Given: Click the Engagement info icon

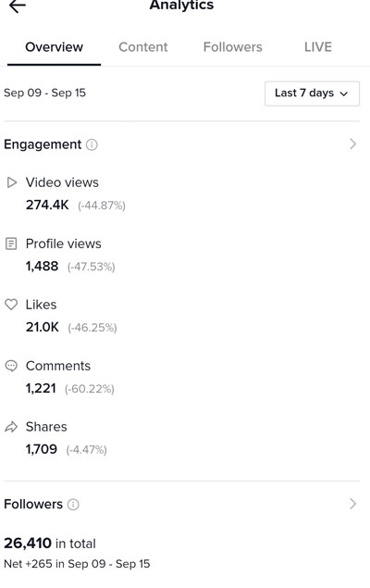Looking at the screenshot, I should coord(92,144).
